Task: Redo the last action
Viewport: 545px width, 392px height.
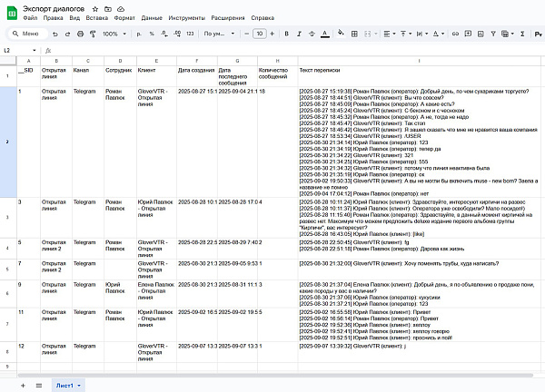Action: (68, 34)
